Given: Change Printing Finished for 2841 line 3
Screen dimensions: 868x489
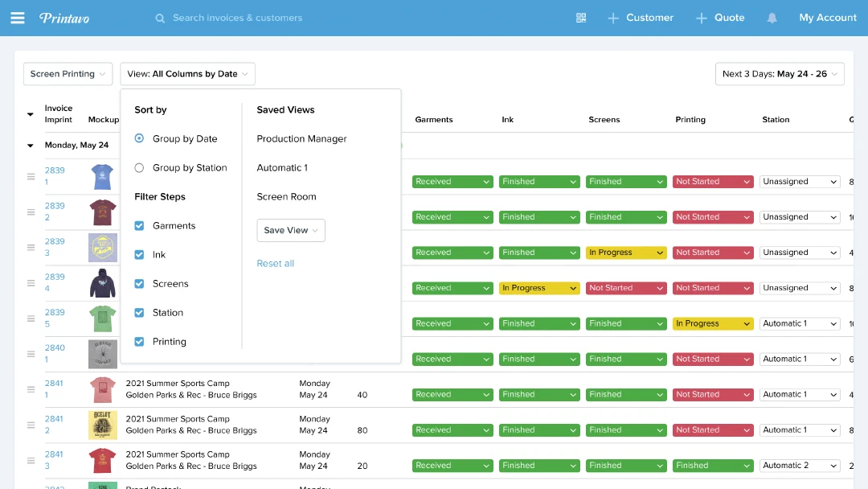Looking at the screenshot, I should click(713, 466).
